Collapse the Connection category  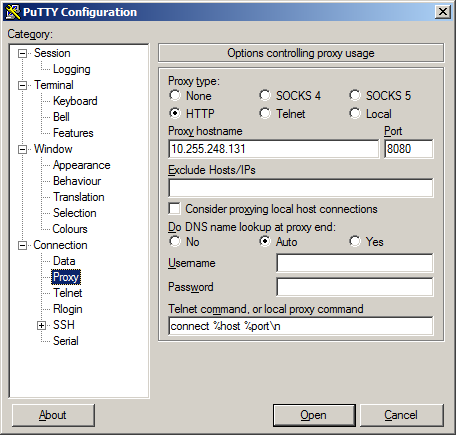22,245
